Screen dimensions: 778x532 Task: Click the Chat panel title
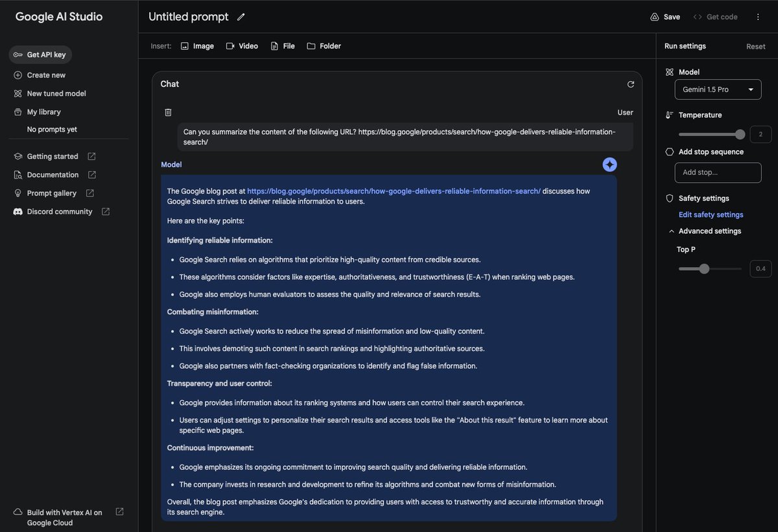pyautogui.click(x=170, y=84)
